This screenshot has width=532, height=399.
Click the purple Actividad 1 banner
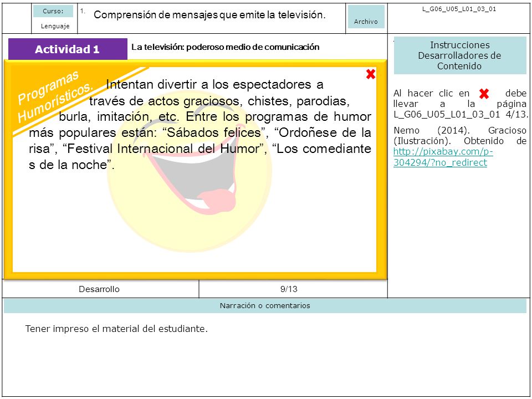tap(68, 49)
